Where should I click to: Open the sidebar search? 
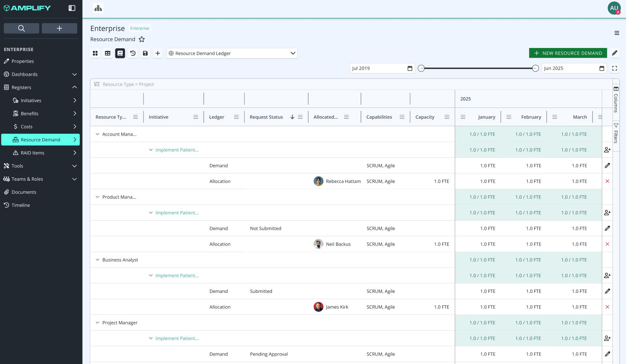point(22,28)
